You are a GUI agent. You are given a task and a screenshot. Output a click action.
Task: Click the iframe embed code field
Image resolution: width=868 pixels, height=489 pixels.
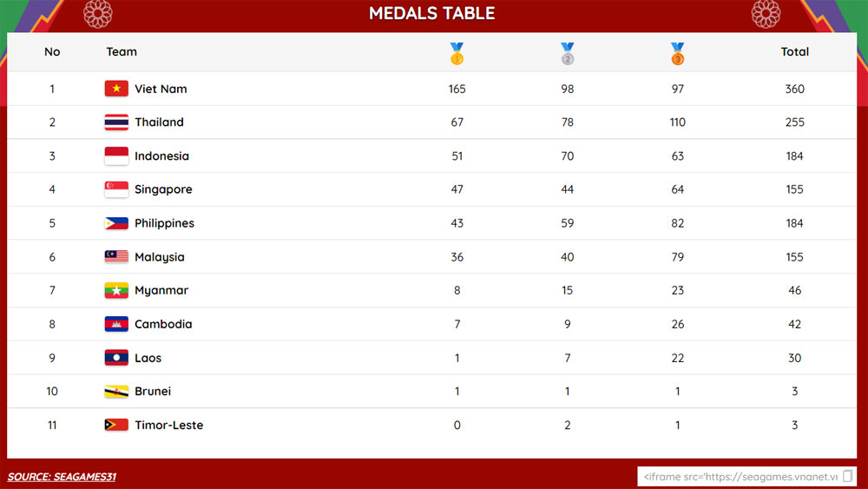tap(740, 476)
